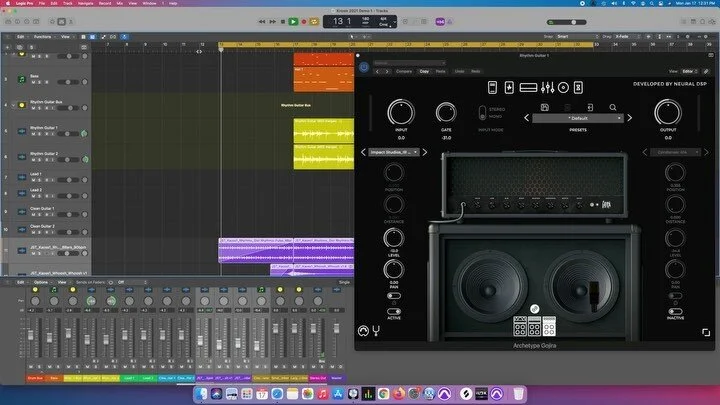Open the Sends on Faders Off dropdown
This screenshot has width=720, height=405.
pyautogui.click(x=133, y=282)
